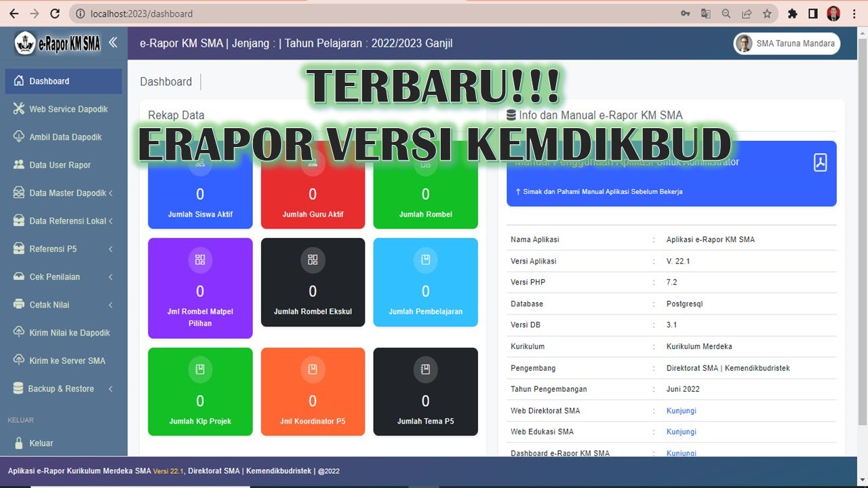Click the Keluar lock icon

coord(18,443)
